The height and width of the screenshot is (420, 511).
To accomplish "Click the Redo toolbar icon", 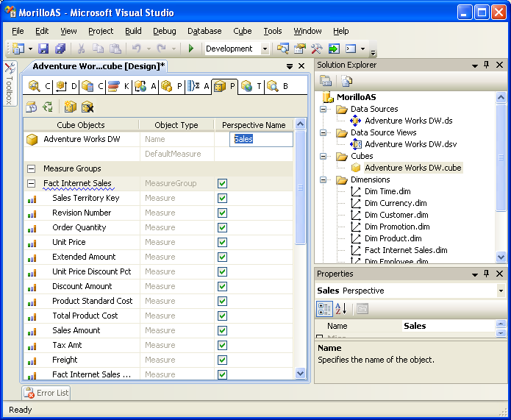I will tap(161, 49).
